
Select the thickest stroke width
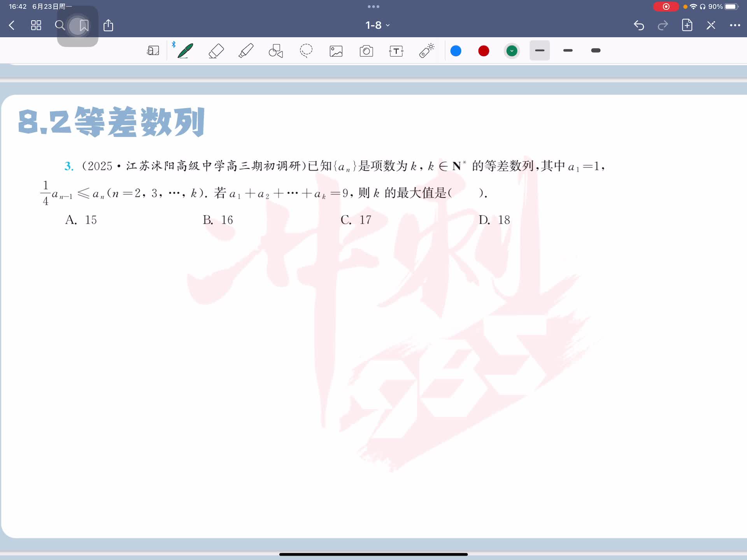click(596, 51)
